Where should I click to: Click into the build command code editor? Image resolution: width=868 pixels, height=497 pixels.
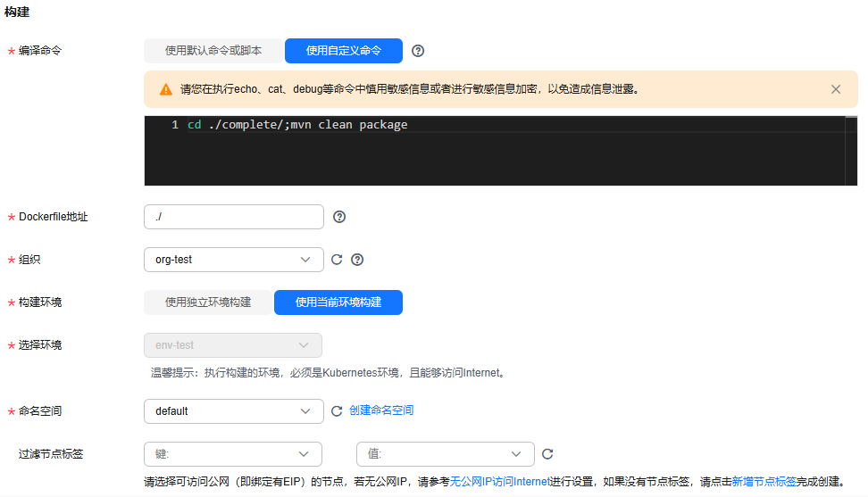coord(500,151)
